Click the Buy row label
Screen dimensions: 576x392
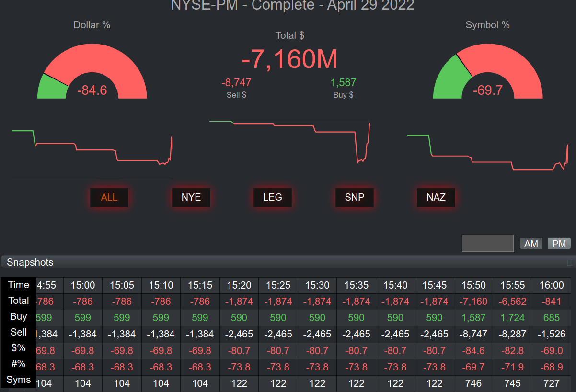pyautogui.click(x=19, y=316)
